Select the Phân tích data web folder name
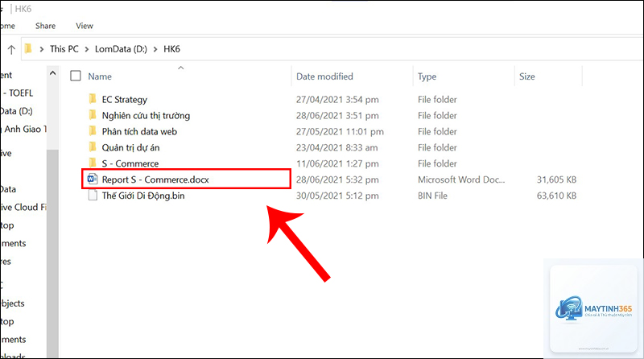 [x=139, y=131]
